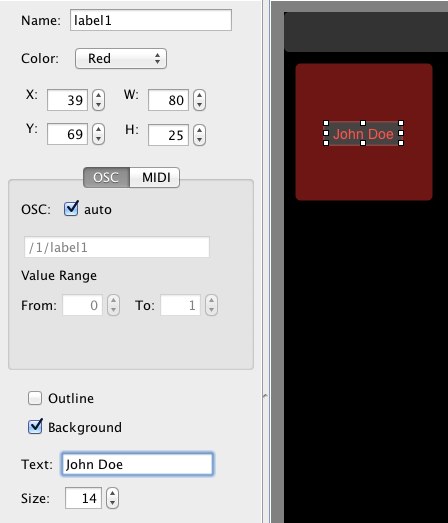Decrease the Y position stepper down arrow

coord(98,139)
